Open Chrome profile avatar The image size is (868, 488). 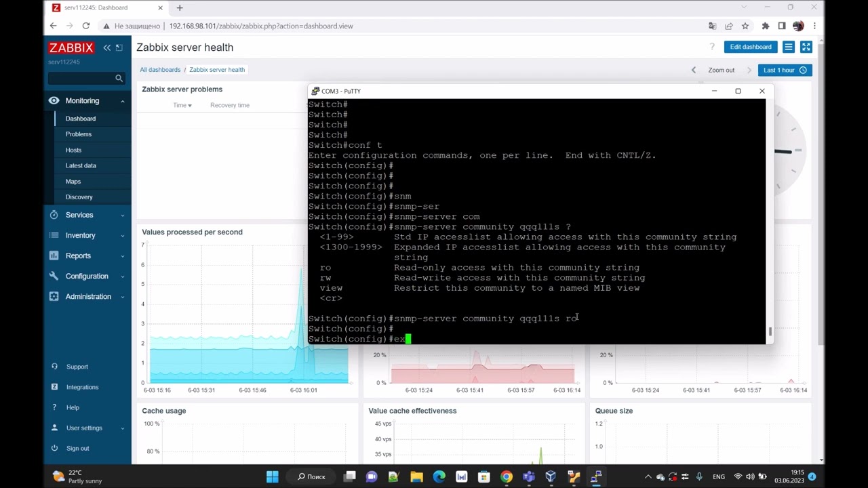(798, 26)
